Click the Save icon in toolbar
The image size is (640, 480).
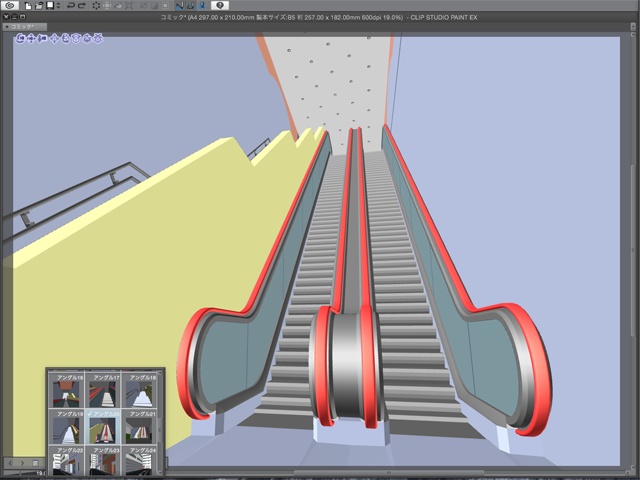tap(50, 6)
